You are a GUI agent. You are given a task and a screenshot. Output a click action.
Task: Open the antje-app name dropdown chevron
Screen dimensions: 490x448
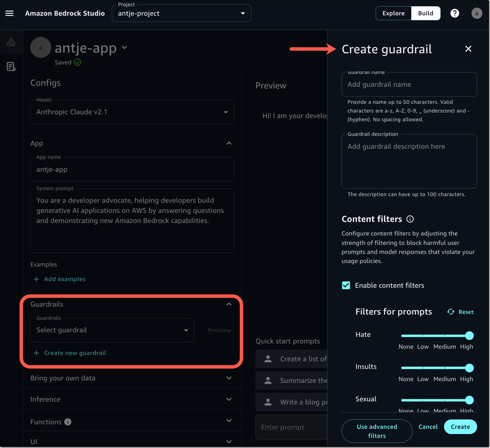click(x=124, y=47)
